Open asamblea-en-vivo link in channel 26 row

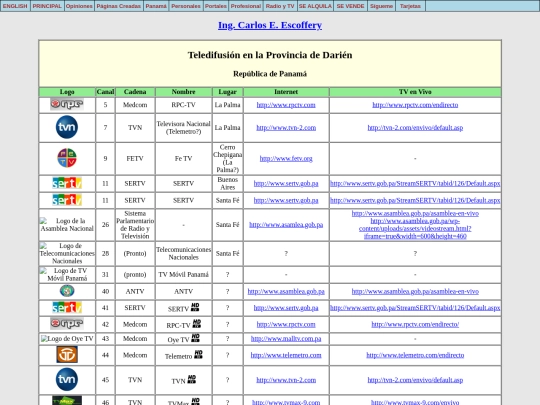[x=415, y=214]
